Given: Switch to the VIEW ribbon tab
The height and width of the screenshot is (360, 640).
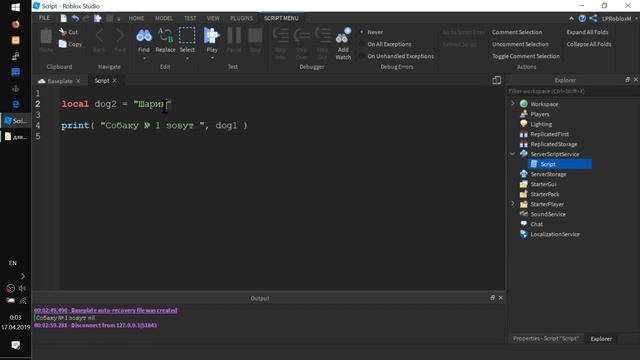Looking at the screenshot, I should pyautogui.click(x=213, y=18).
